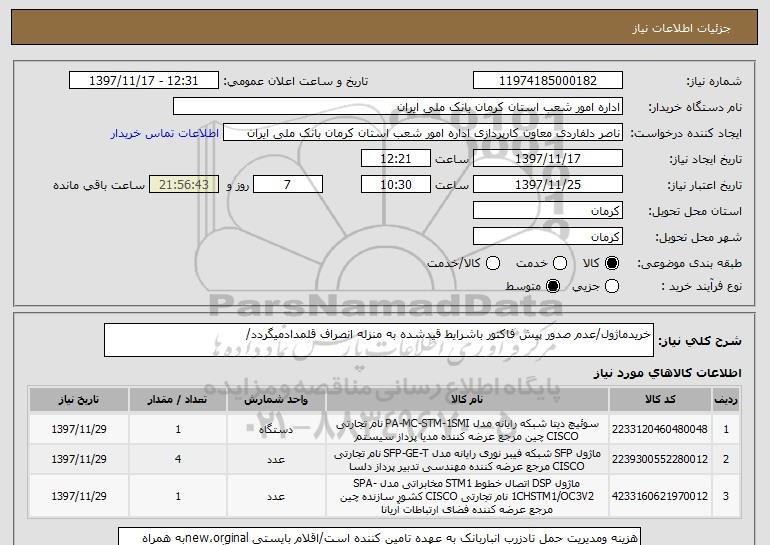
Task: Click the bottom notes box about هزینه حمل
Action: pos(380,537)
